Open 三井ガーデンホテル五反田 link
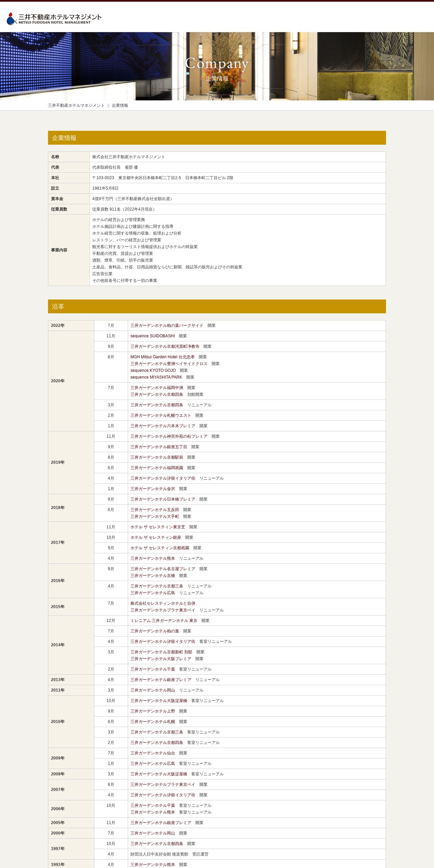Viewport: 434px width, 868px height. click(154, 510)
